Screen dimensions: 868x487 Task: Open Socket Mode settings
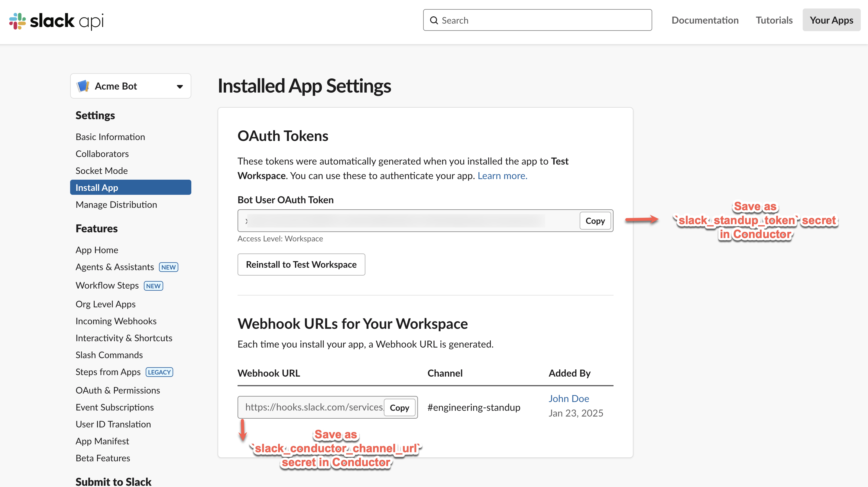point(102,170)
